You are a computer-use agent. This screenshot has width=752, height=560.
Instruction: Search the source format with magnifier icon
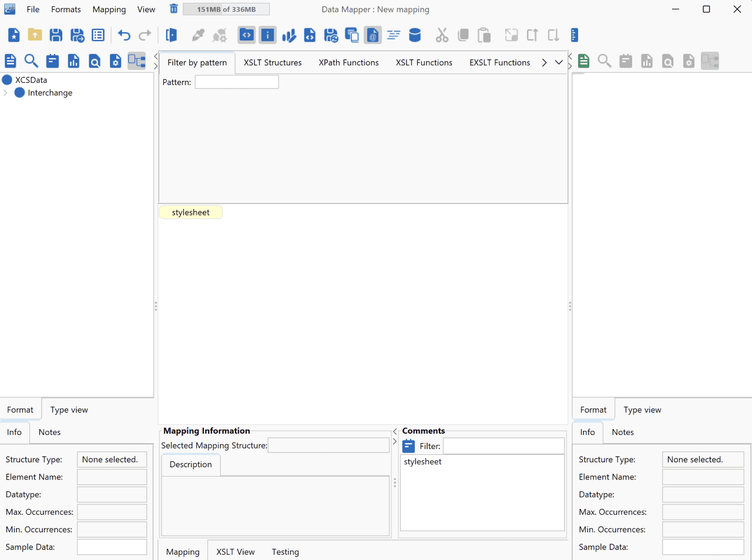pos(31,60)
